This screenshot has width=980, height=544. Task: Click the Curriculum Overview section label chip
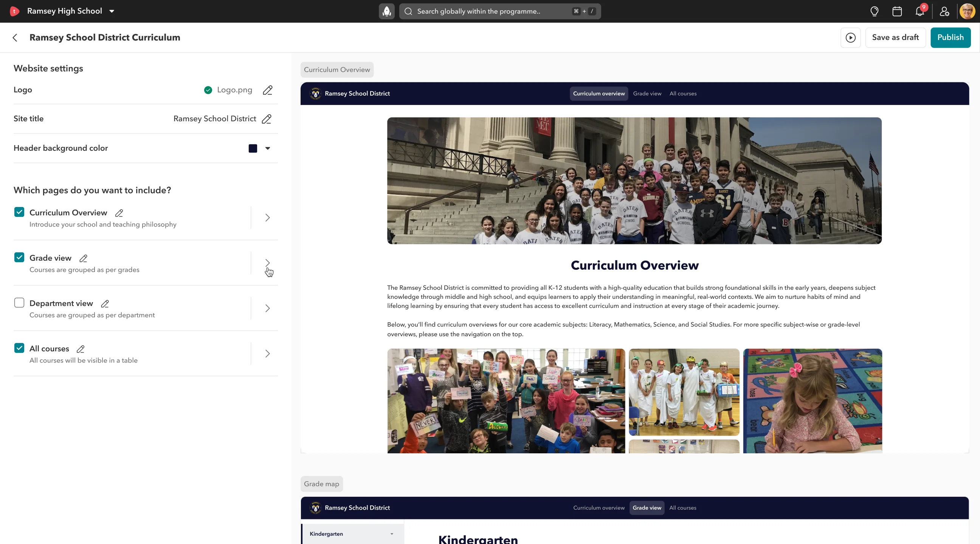tap(336, 70)
